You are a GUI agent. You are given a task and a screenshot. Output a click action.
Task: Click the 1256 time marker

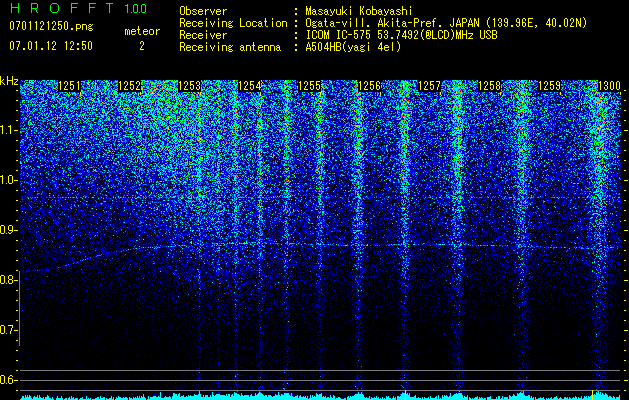pyautogui.click(x=369, y=86)
